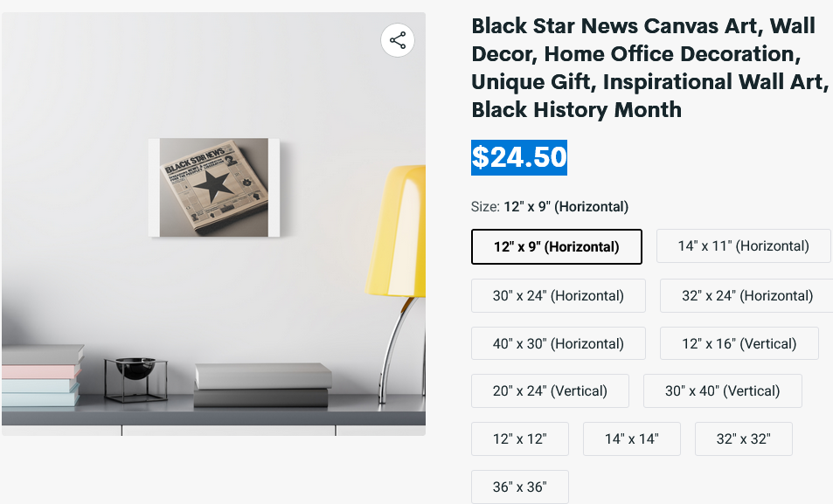Click the highlighted $24.50 price
This screenshot has width=833, height=504.
coord(519,157)
